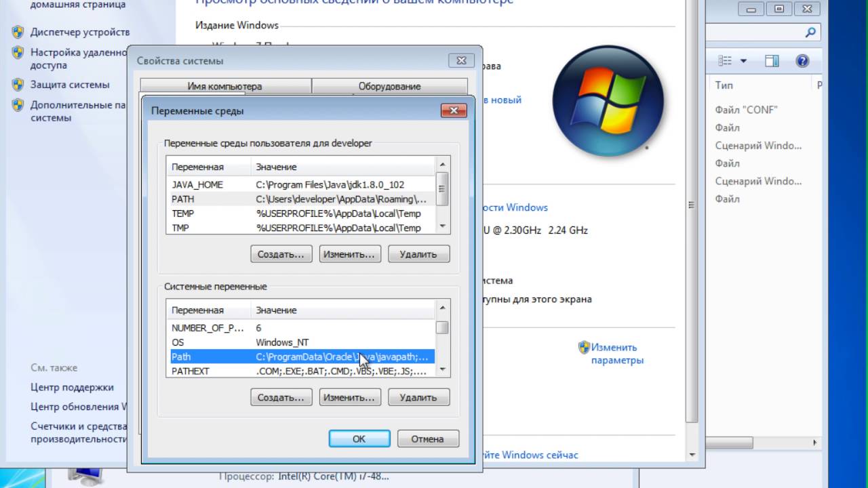This screenshot has width=868, height=488.
Task: Select the Path system variable row
Action: [x=301, y=357]
